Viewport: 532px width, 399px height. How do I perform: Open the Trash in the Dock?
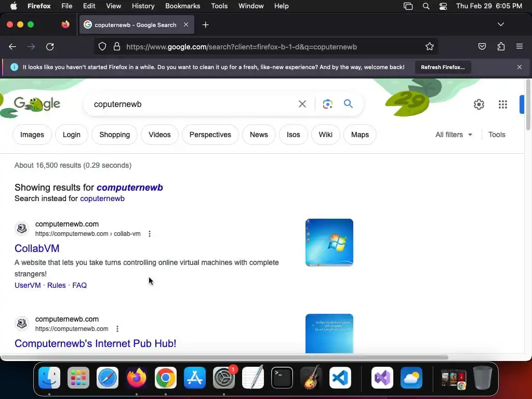click(483, 378)
